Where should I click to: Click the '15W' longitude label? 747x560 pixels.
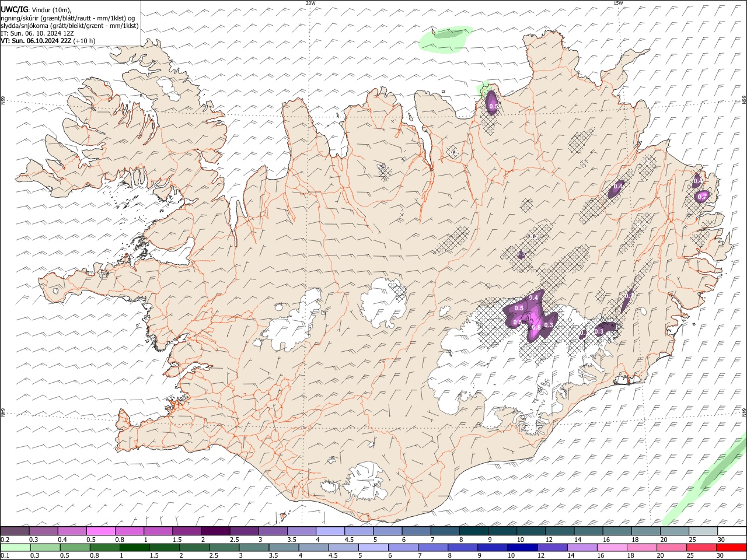[618, 3]
